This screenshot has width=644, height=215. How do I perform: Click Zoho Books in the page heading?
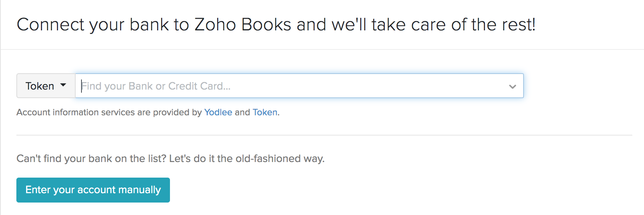tap(242, 25)
